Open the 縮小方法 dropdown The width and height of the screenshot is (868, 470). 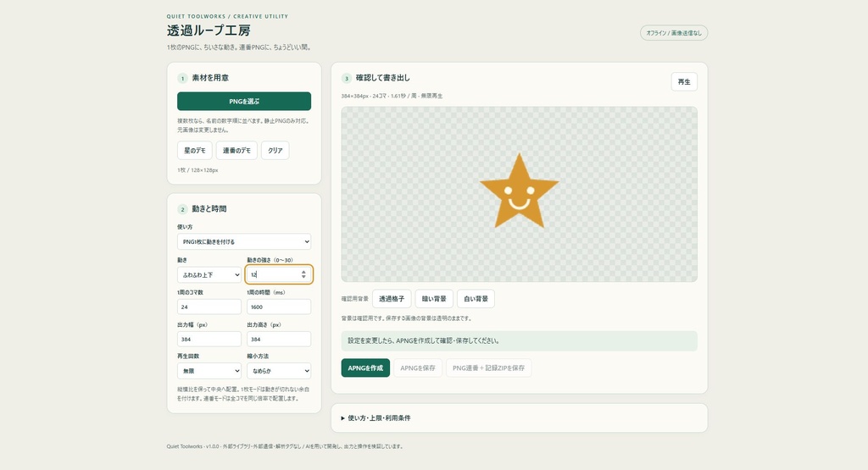click(279, 371)
